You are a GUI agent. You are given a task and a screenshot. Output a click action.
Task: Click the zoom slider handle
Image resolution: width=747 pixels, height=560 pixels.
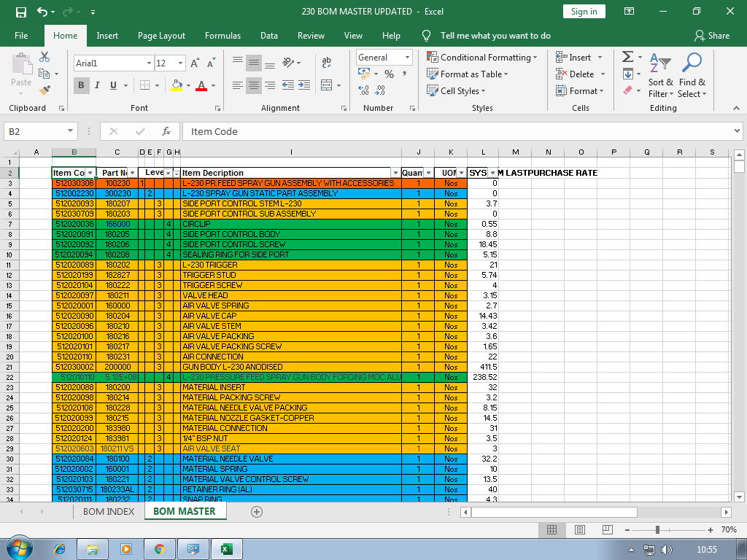(658, 529)
